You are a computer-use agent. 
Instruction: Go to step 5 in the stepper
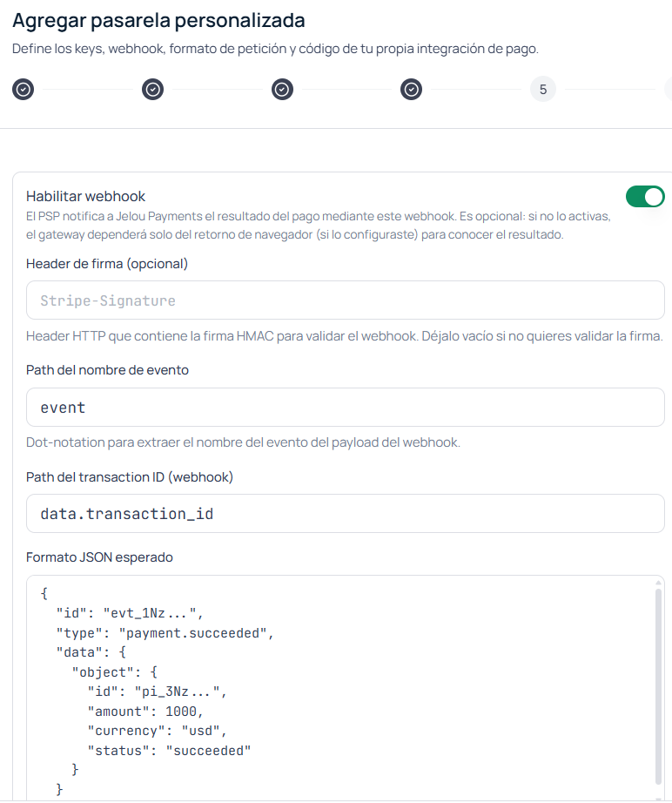[x=543, y=90]
